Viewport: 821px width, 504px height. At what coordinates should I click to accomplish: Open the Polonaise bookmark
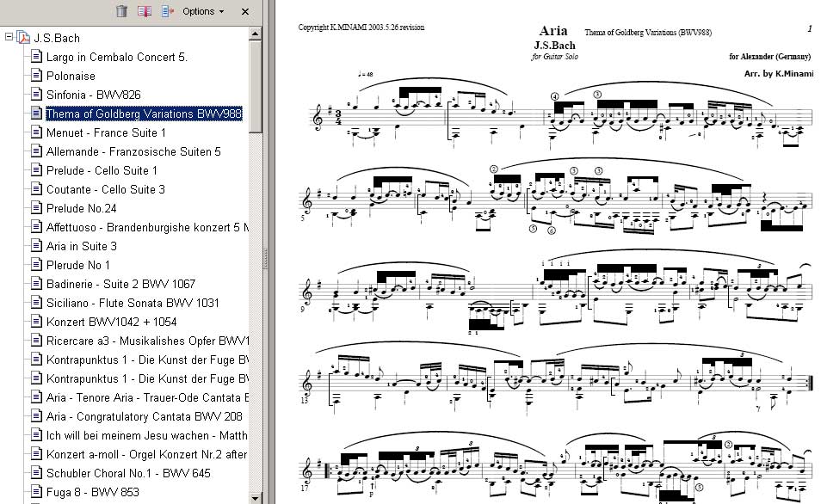pos(71,76)
